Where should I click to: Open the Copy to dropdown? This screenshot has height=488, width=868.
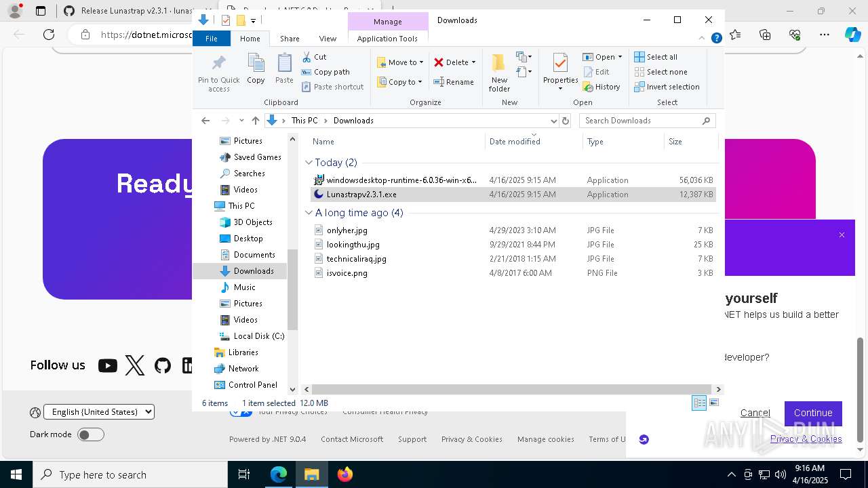(399, 82)
